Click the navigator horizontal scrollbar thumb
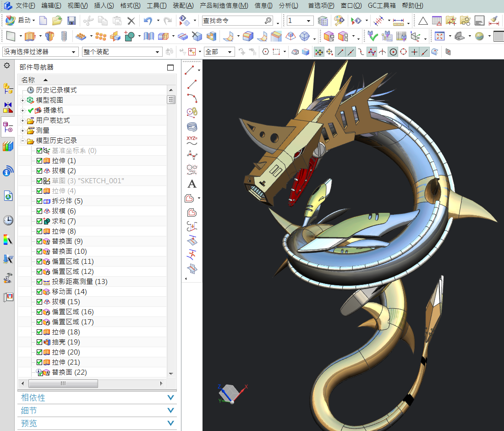The width and height of the screenshot is (504, 431). point(63,383)
